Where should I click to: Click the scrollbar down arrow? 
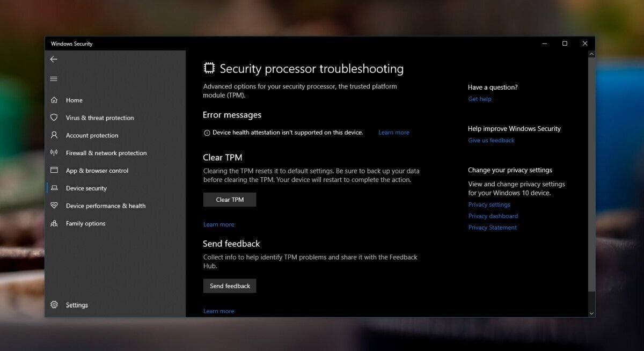point(591,313)
